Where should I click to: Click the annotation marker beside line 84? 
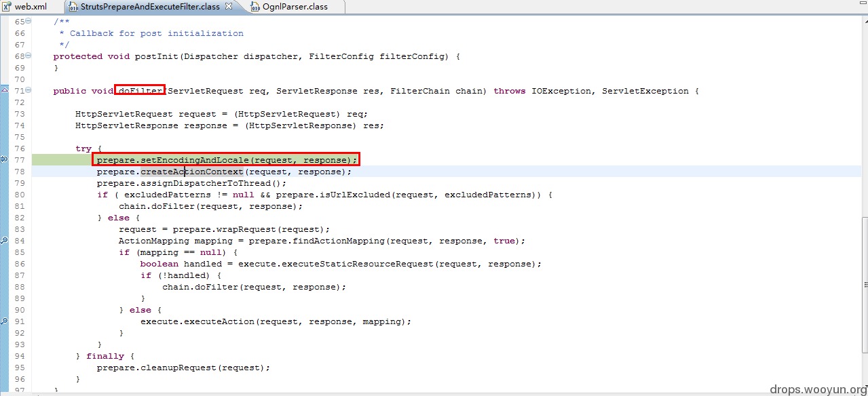point(4,241)
